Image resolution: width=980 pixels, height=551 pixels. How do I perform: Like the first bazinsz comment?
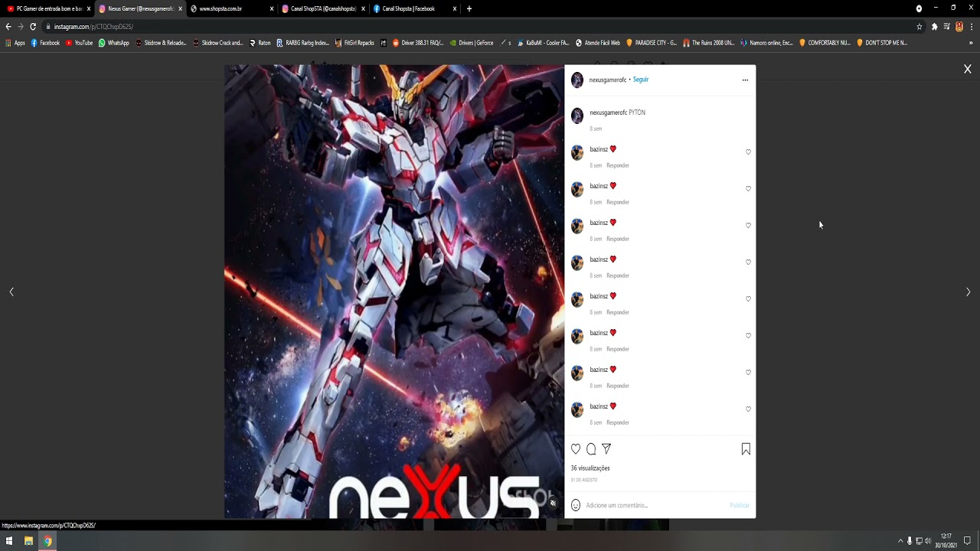click(748, 152)
